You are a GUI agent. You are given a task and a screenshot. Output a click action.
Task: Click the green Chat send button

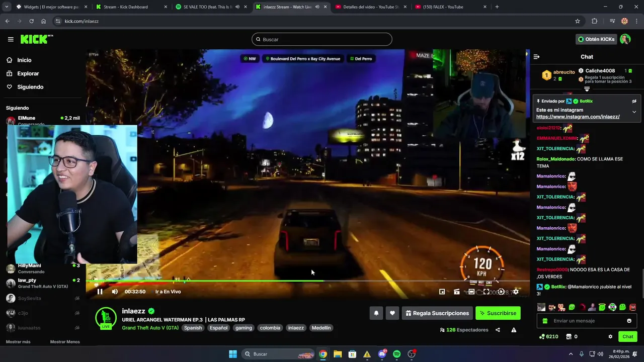click(628, 336)
